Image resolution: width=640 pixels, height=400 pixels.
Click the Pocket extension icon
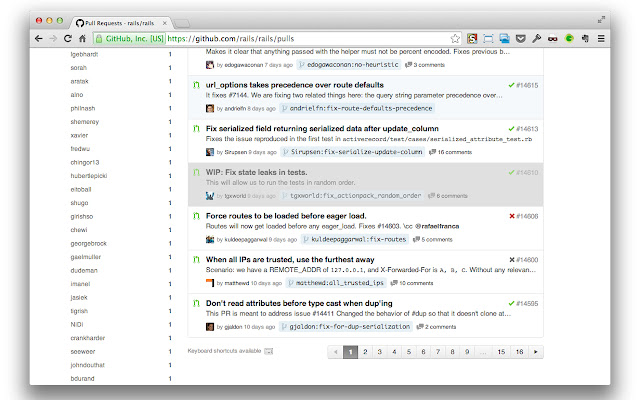pyautogui.click(x=520, y=38)
